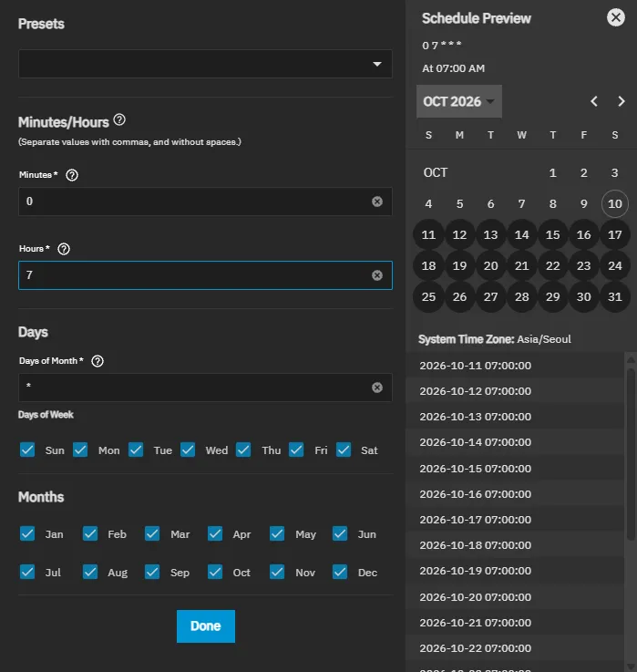Toggle the Jun month checkbox
The width and height of the screenshot is (637, 672).
pos(340,533)
